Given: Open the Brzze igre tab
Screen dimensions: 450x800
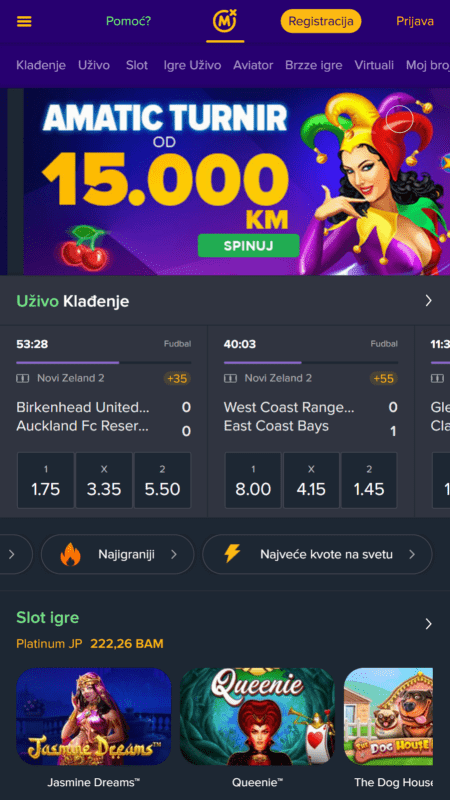Looking at the screenshot, I should coord(314,65).
